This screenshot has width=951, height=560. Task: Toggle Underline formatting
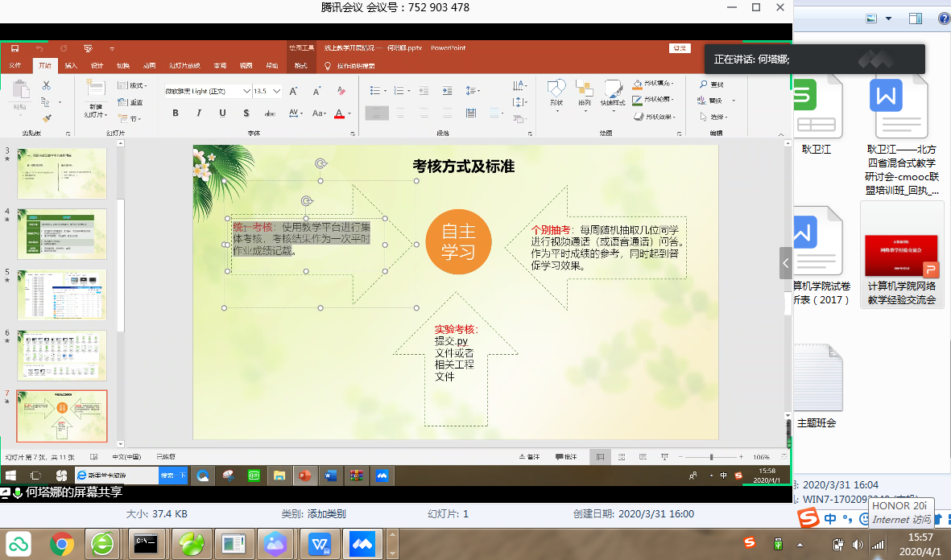tap(222, 113)
